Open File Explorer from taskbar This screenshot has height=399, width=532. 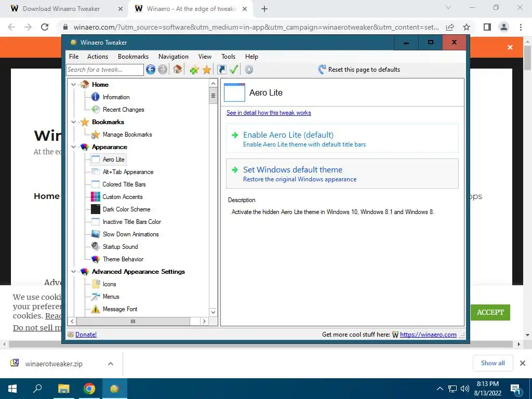click(x=63, y=389)
